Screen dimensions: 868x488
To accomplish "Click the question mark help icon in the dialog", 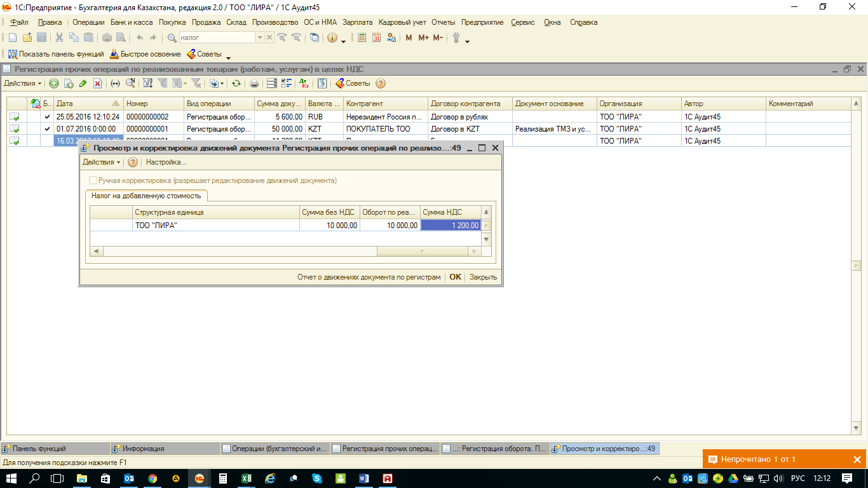I will tap(133, 162).
